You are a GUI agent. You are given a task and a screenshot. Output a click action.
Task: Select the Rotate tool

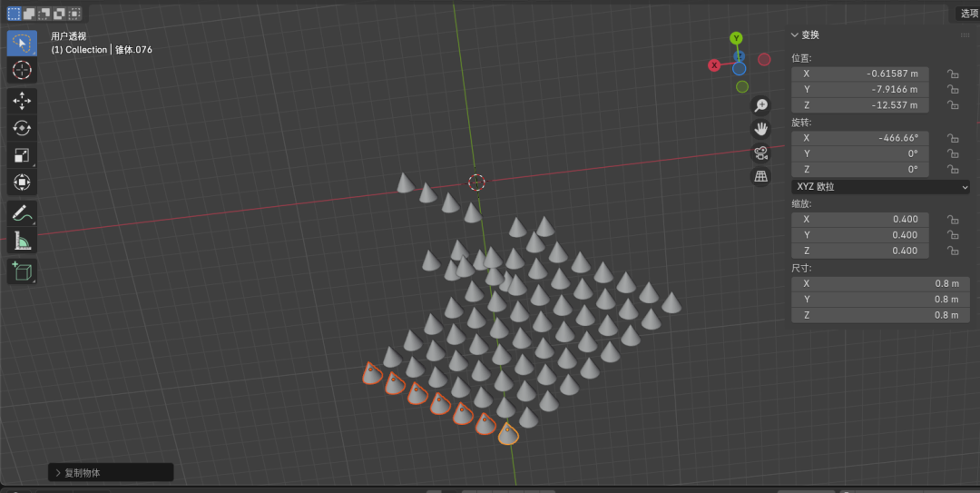coord(22,128)
